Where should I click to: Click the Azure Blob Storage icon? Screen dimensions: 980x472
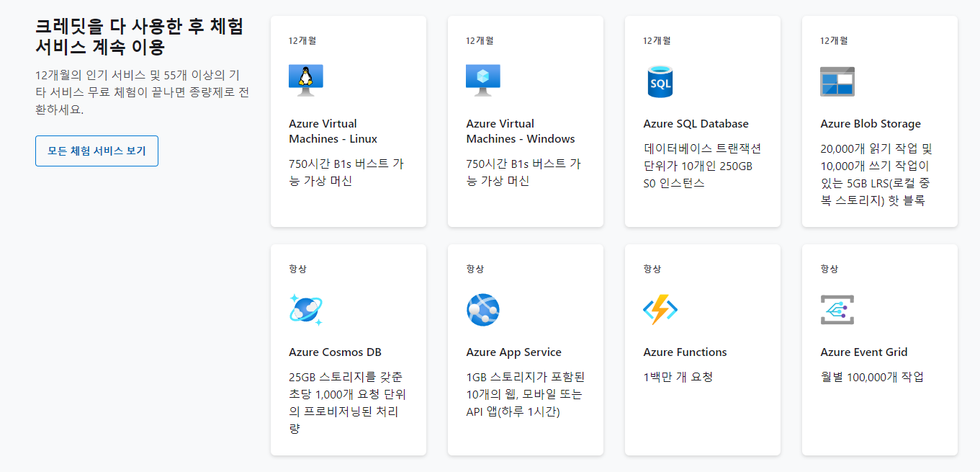point(837,81)
